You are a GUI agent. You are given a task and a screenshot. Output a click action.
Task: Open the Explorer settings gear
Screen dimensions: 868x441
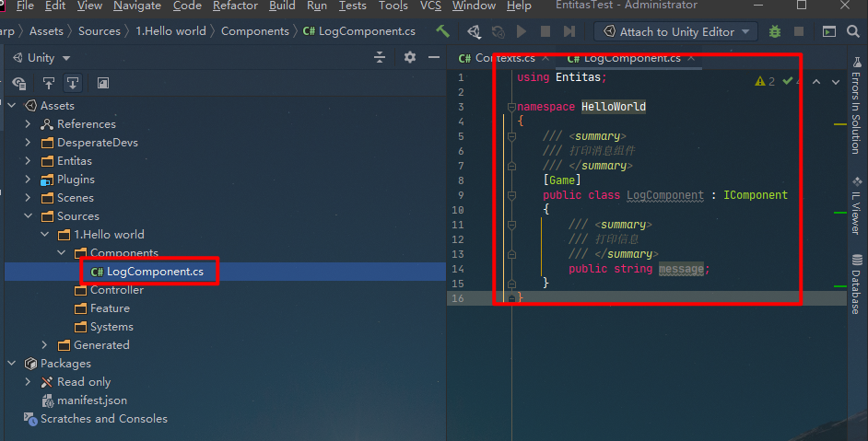(410, 57)
